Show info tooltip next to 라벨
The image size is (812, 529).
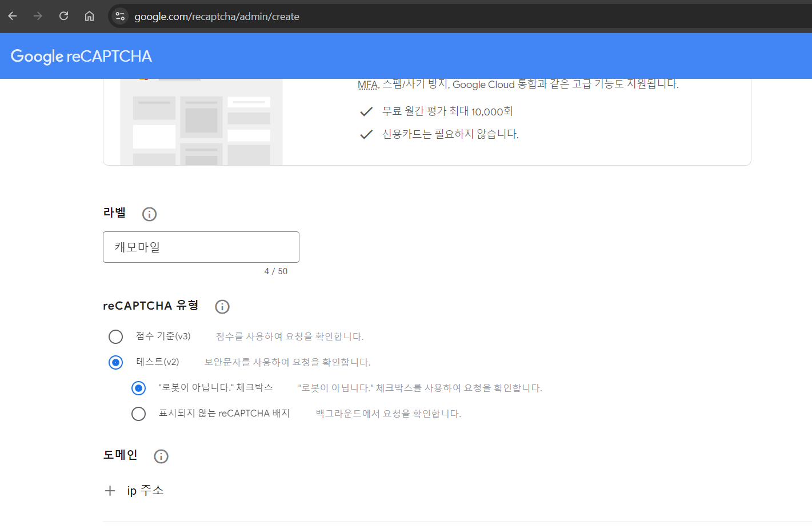(x=149, y=214)
